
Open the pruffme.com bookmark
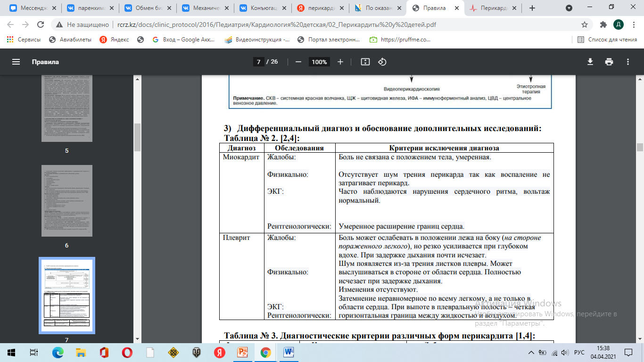pyautogui.click(x=400, y=40)
